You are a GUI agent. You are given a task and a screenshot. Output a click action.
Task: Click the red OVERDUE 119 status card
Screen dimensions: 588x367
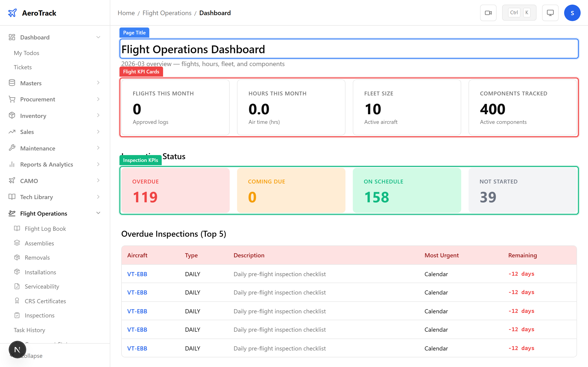(175, 190)
